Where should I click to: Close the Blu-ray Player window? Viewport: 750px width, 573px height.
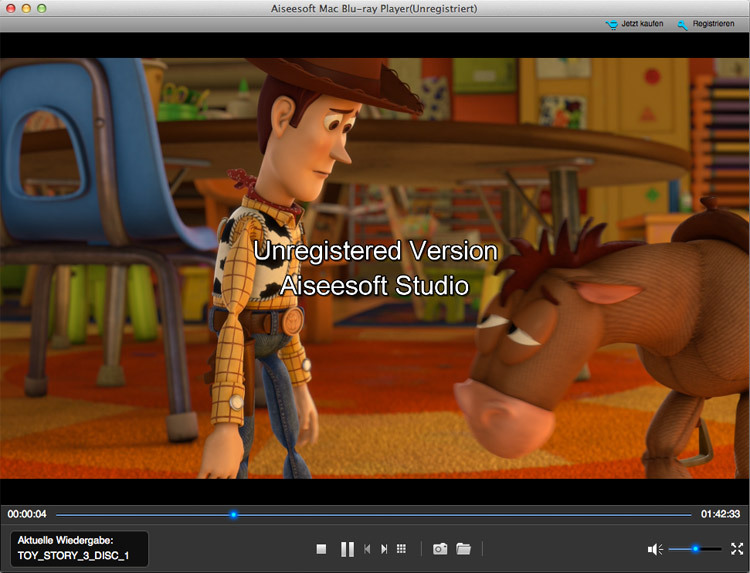(11, 8)
